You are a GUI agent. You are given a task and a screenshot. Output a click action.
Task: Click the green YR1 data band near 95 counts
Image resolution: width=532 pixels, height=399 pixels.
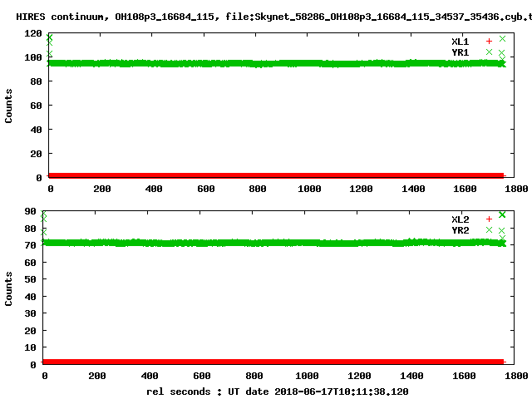tap(277, 63)
